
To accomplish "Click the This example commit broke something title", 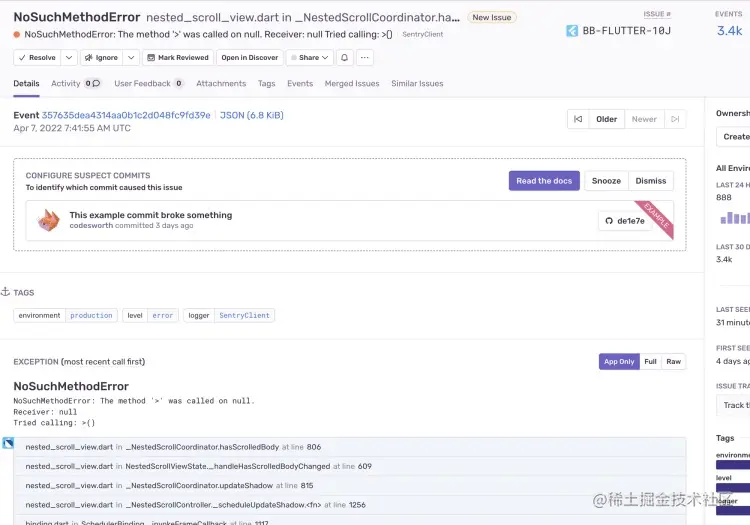I will pos(151,215).
